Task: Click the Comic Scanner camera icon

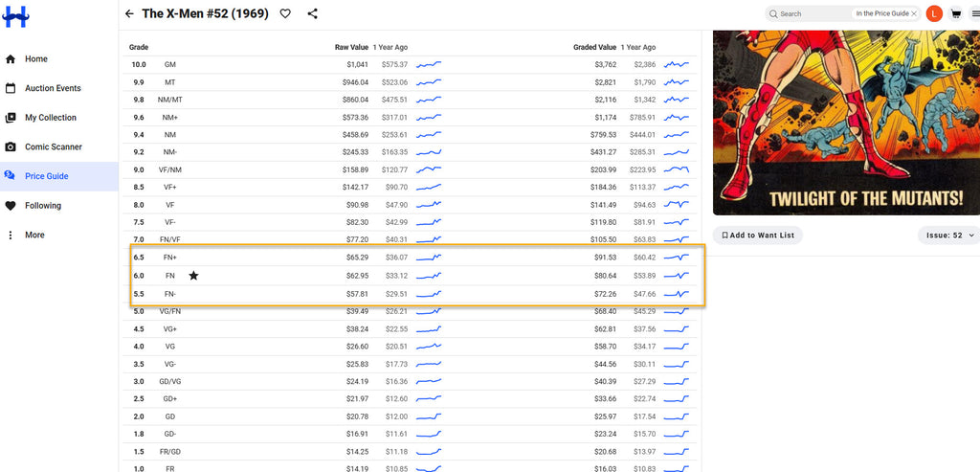Action: point(10,146)
